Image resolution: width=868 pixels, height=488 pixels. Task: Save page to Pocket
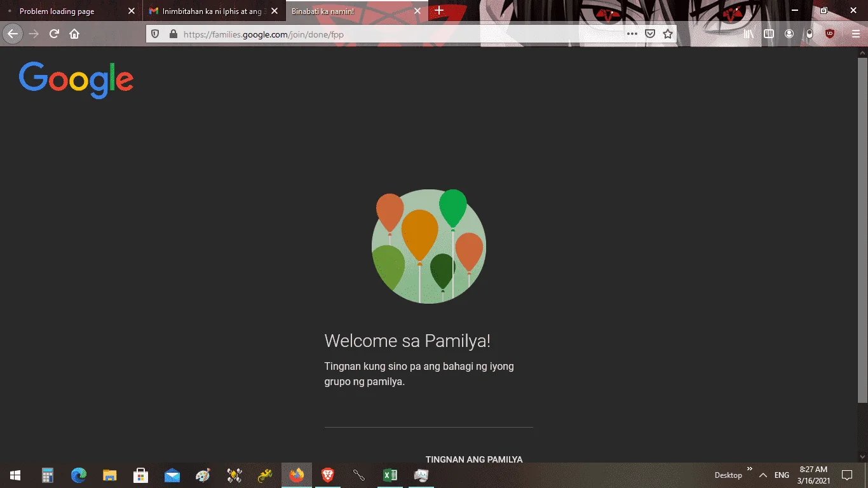click(x=650, y=34)
